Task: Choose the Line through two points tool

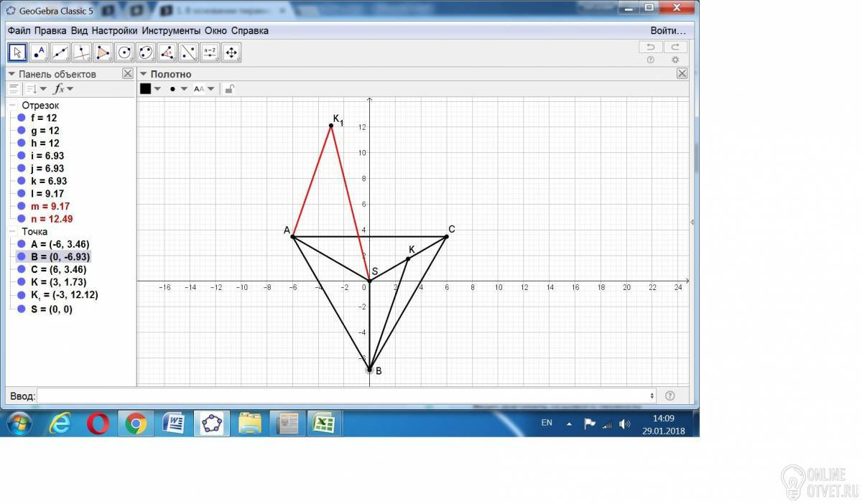Action: pos(60,52)
